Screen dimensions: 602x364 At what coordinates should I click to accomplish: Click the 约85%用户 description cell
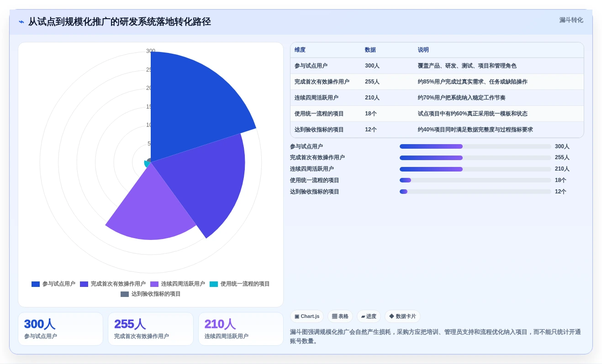pyautogui.click(x=473, y=82)
